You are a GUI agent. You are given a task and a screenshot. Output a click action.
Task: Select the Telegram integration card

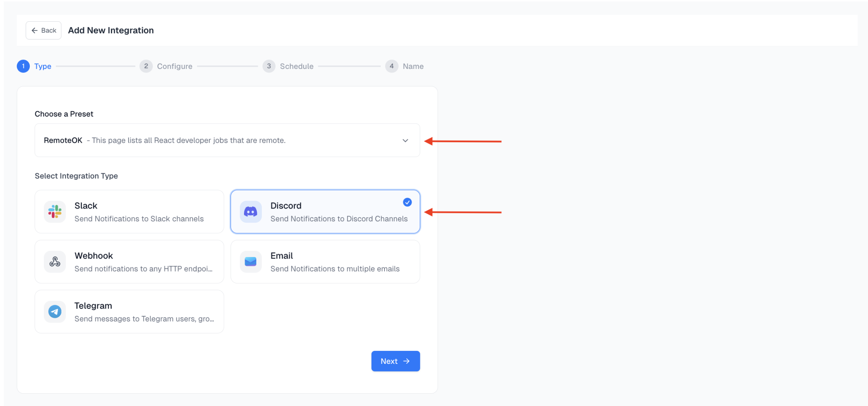point(129,311)
